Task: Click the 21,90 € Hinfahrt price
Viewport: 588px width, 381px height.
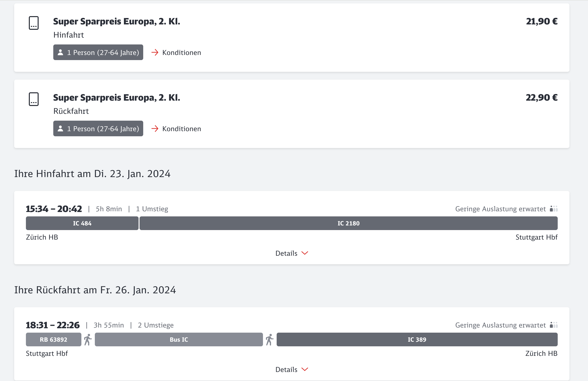Action: point(542,21)
